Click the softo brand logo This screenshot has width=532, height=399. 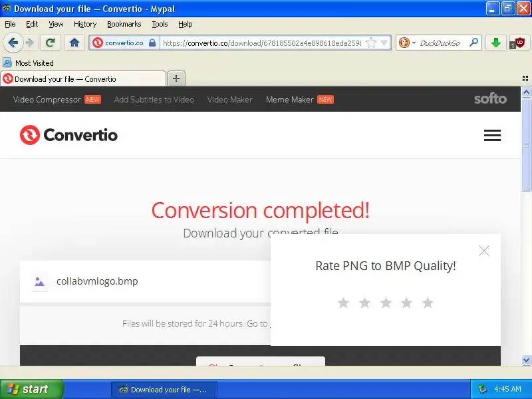point(490,98)
